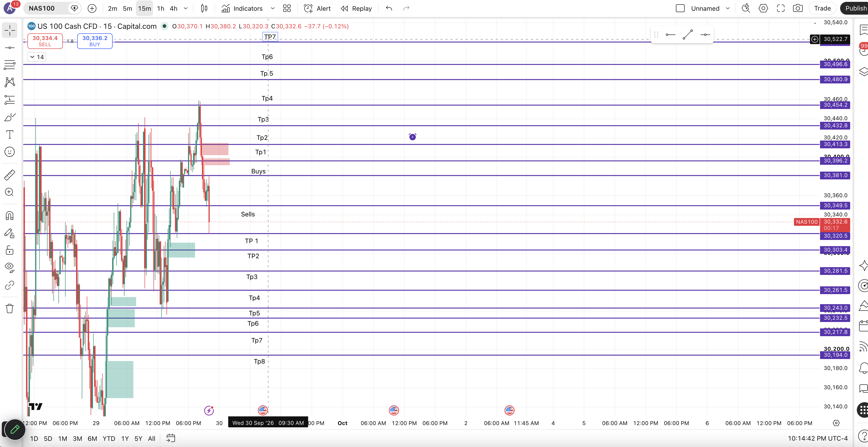Select the brush drawing tool
Image resolution: width=868 pixels, height=447 pixels.
[10, 117]
